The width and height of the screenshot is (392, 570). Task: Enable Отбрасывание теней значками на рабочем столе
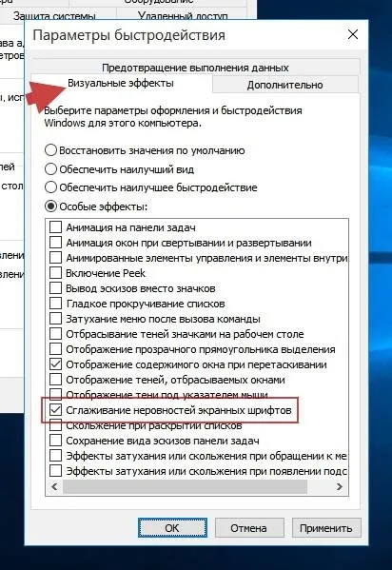55,334
